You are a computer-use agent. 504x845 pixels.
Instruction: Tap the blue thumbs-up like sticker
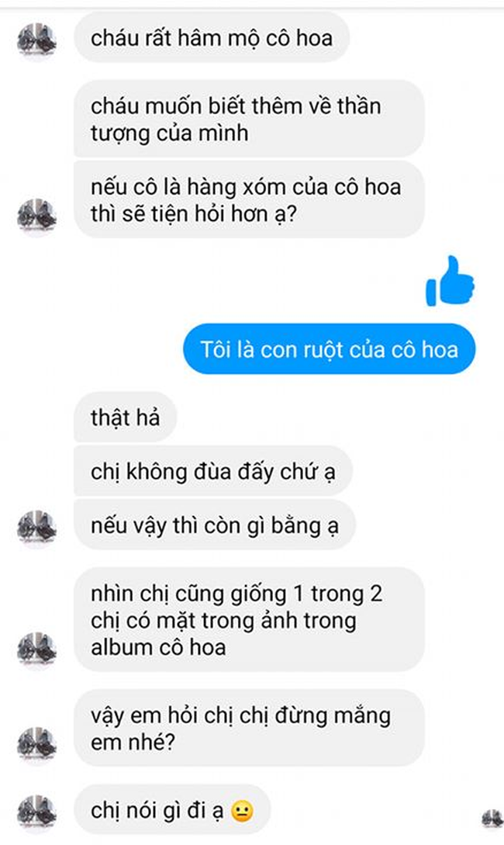click(450, 282)
